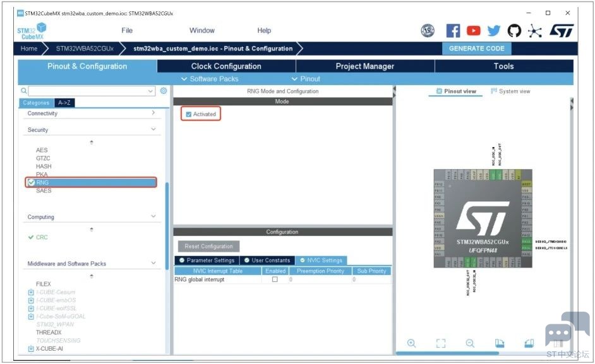The width and height of the screenshot is (595, 364).
Task: Open the YouTube link icon
Action: [473, 31]
